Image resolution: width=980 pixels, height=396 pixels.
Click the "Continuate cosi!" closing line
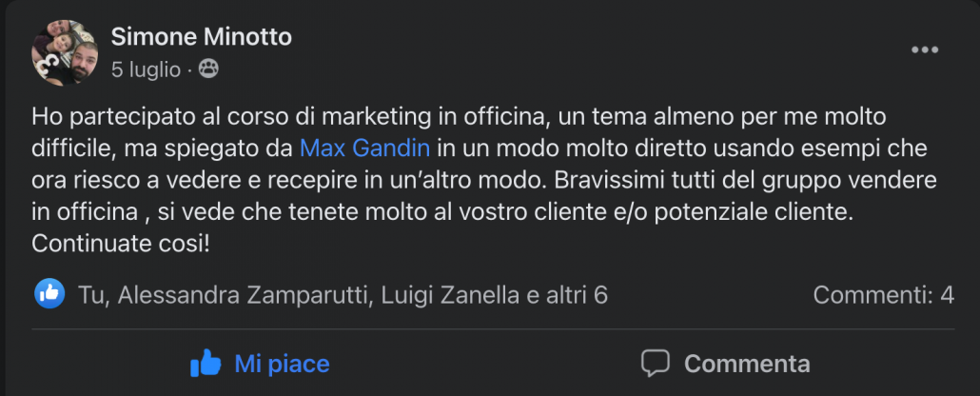pyautogui.click(x=121, y=243)
